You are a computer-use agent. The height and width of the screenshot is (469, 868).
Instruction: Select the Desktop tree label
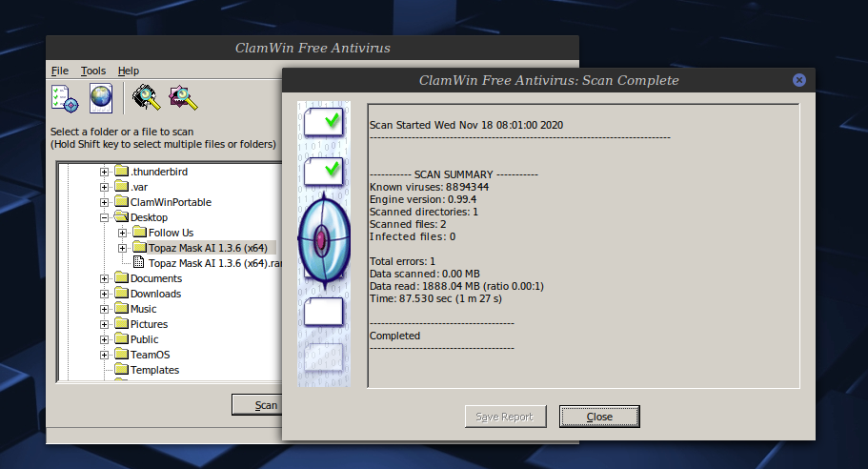pyautogui.click(x=149, y=217)
